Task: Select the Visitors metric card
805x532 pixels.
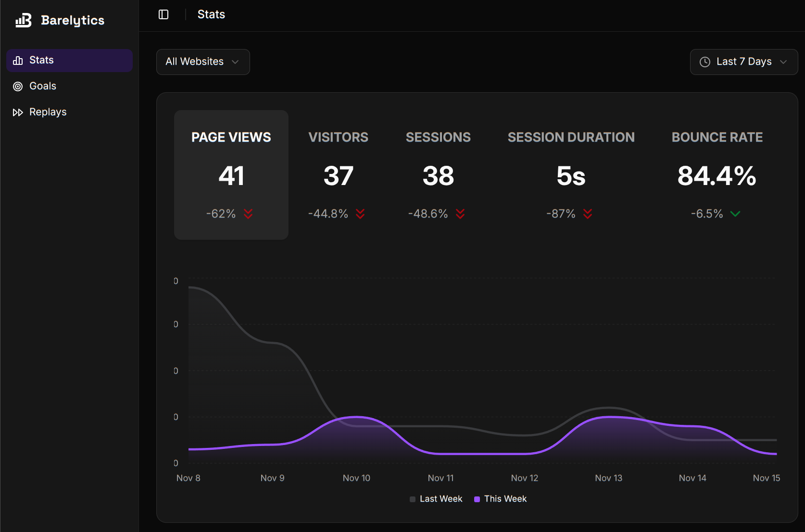Action: pos(338,175)
